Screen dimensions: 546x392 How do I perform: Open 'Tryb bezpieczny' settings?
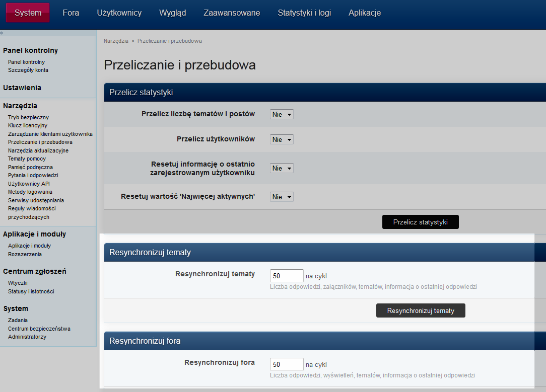(x=29, y=117)
